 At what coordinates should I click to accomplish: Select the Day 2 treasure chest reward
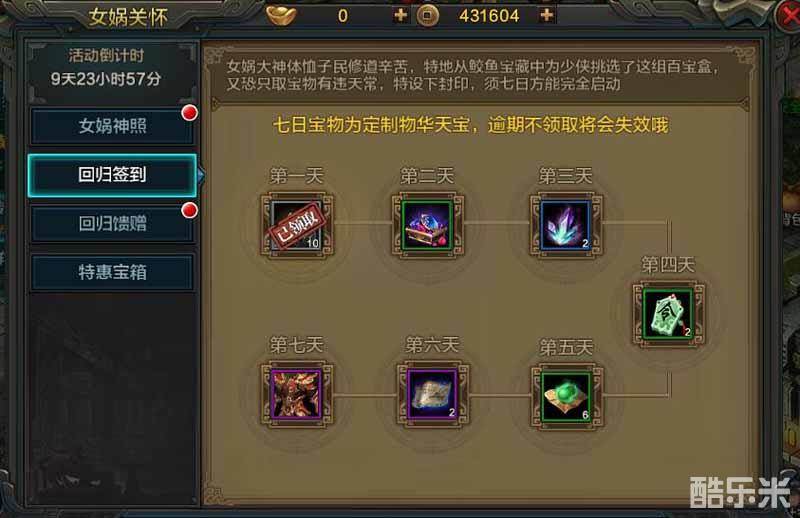coord(428,225)
